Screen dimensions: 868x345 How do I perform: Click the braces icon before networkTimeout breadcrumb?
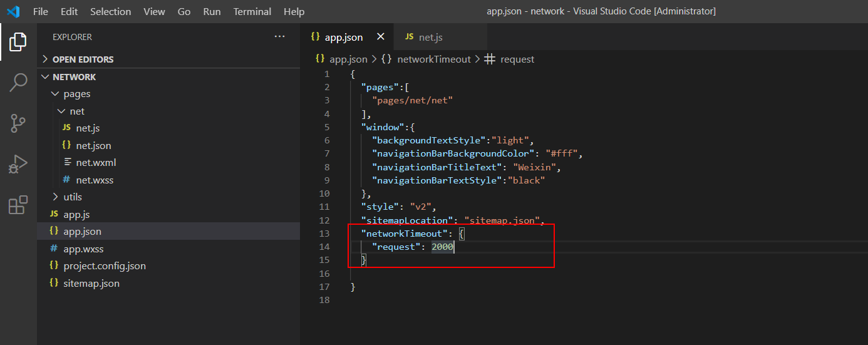[x=386, y=59]
